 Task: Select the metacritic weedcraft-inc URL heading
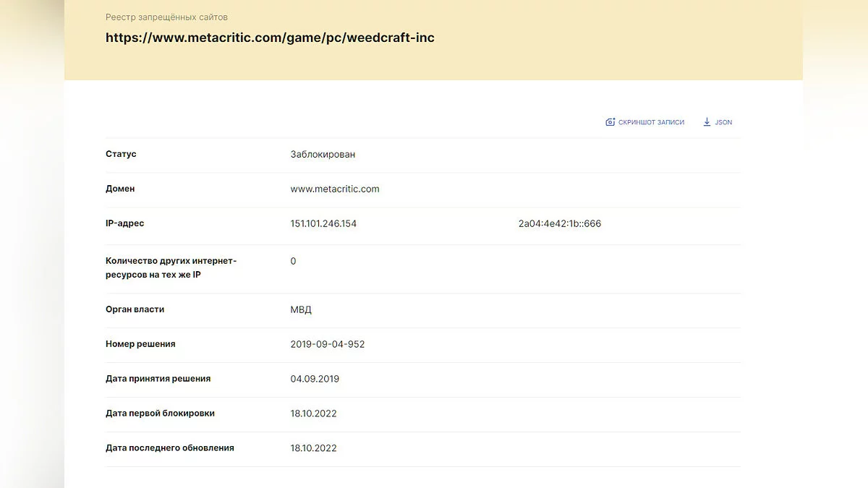coord(270,37)
